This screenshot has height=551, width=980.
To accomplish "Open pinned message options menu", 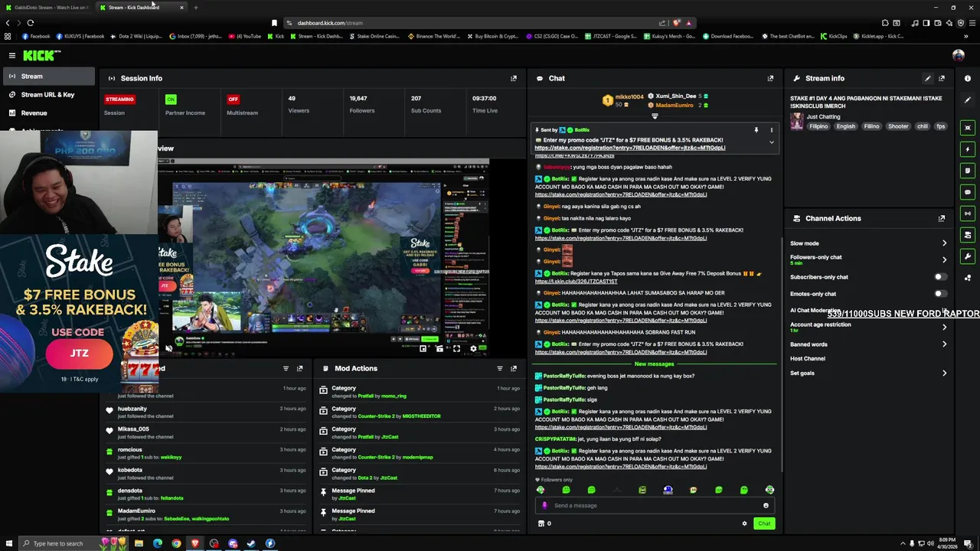I will click(x=771, y=130).
